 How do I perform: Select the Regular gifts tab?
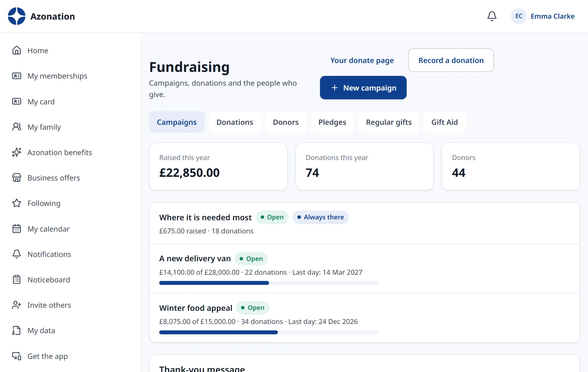(x=389, y=122)
